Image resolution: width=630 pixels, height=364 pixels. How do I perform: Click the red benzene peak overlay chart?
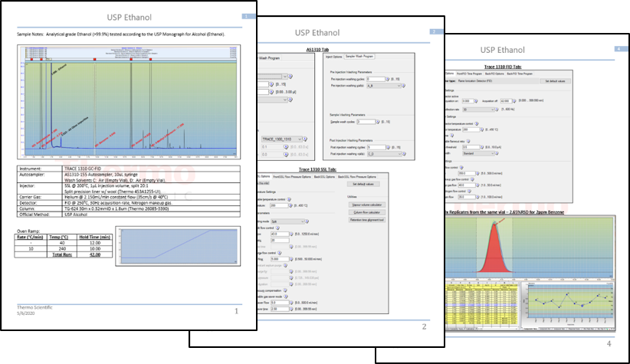tap(530, 247)
